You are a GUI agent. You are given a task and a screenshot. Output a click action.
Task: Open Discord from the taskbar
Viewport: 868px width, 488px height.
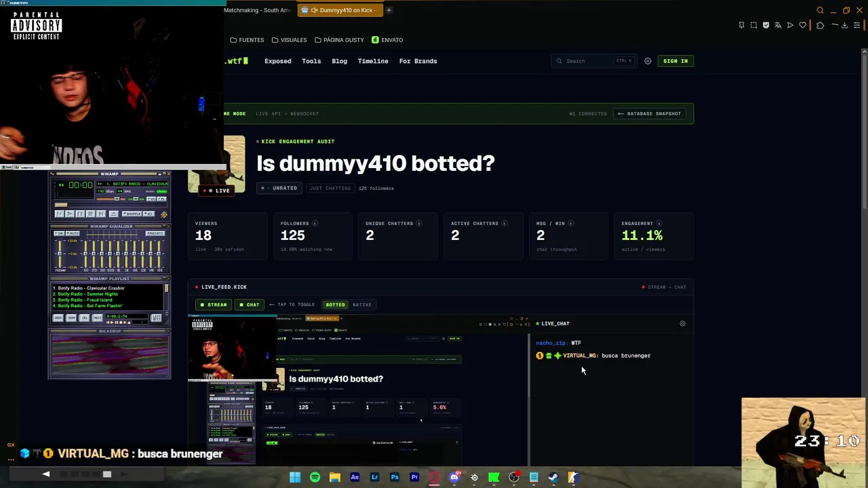(x=454, y=477)
